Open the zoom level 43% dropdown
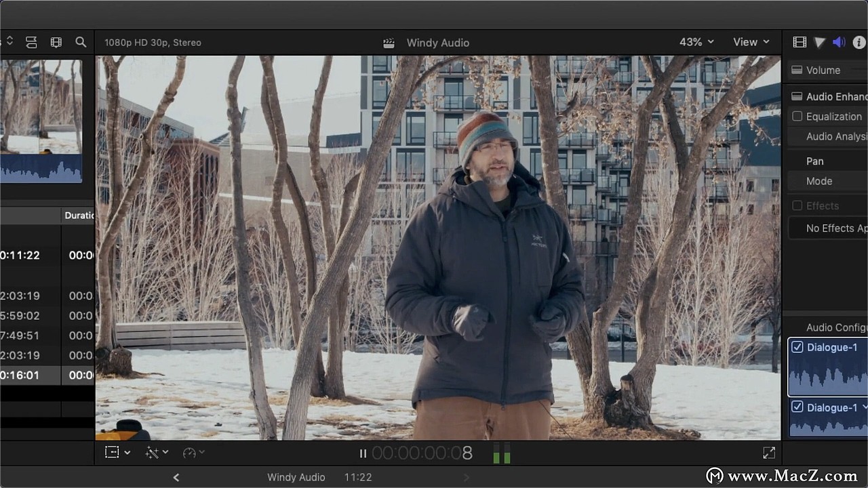 (697, 42)
